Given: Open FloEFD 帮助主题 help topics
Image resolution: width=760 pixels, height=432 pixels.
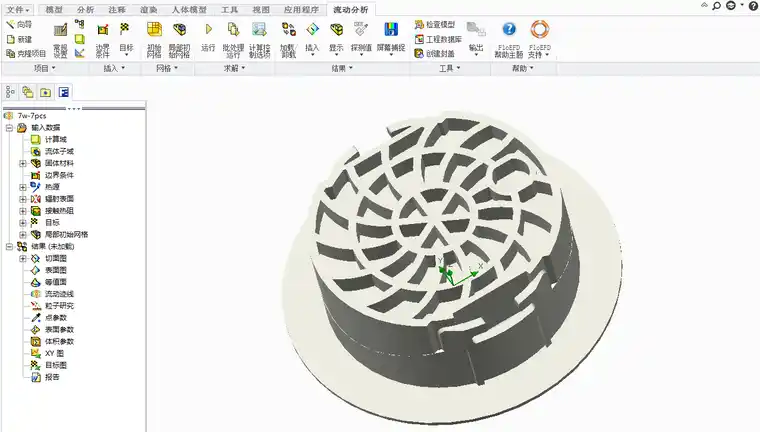Looking at the screenshot, I should pyautogui.click(x=510, y=38).
